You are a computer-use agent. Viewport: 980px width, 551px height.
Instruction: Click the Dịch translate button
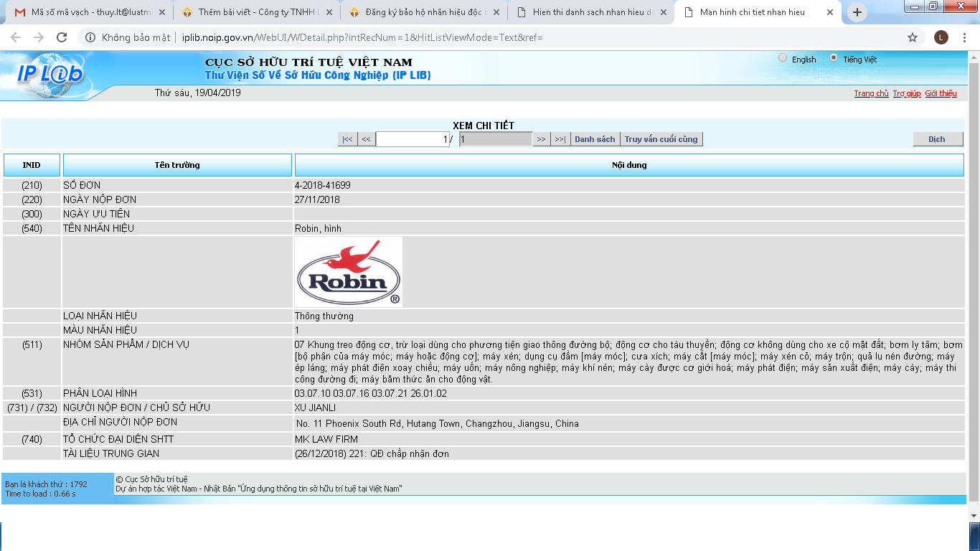(938, 139)
